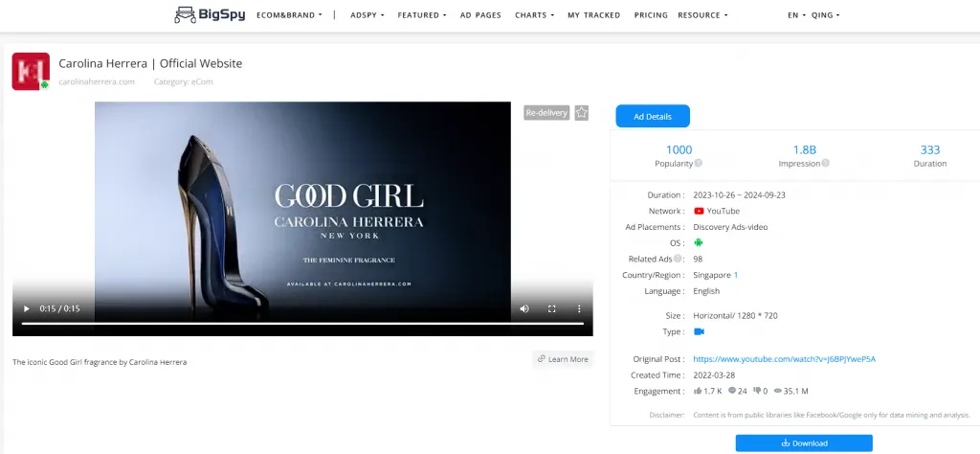980x454 pixels.
Task: Click the BigSpy logo icon
Action: pyautogui.click(x=184, y=14)
